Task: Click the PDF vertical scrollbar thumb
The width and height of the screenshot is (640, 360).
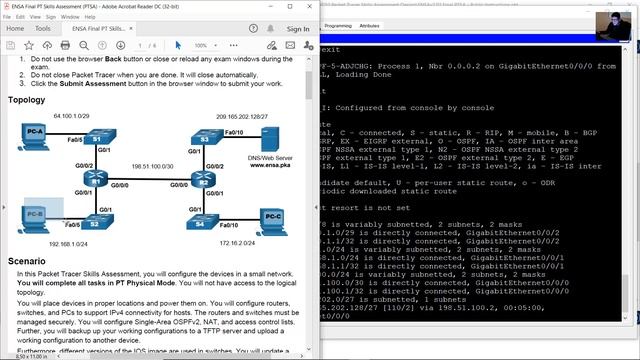Action: [x=309, y=85]
